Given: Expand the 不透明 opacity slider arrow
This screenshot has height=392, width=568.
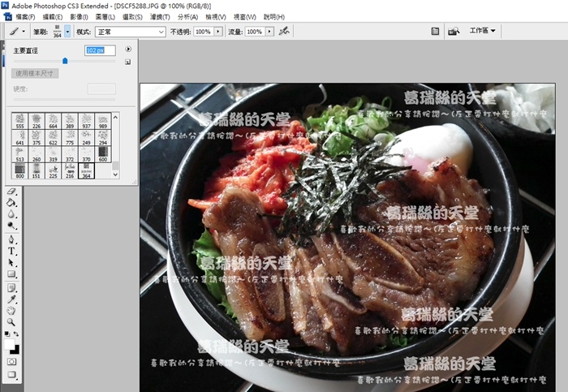Looking at the screenshot, I should coord(218,32).
